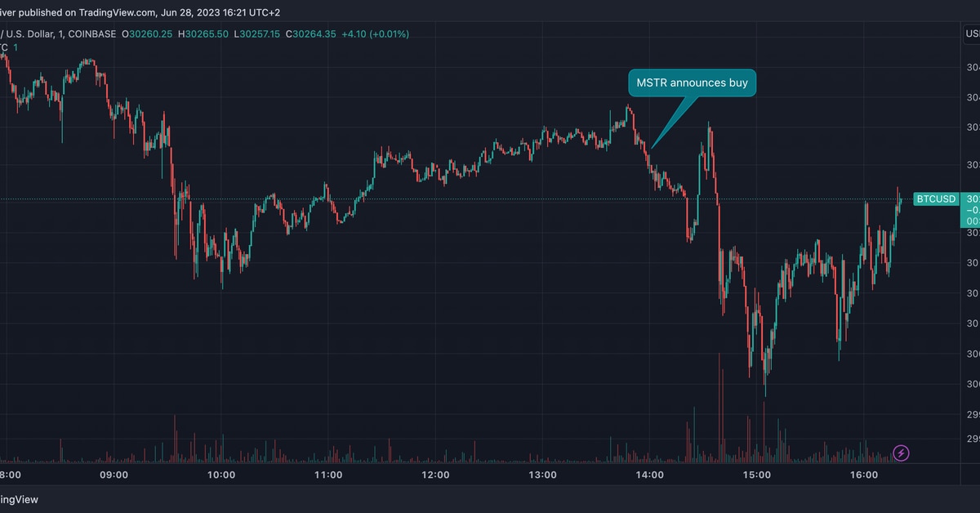Screen dimensions: 980x513
Task: Click the close price C30264.35 value
Action: [x=314, y=34]
